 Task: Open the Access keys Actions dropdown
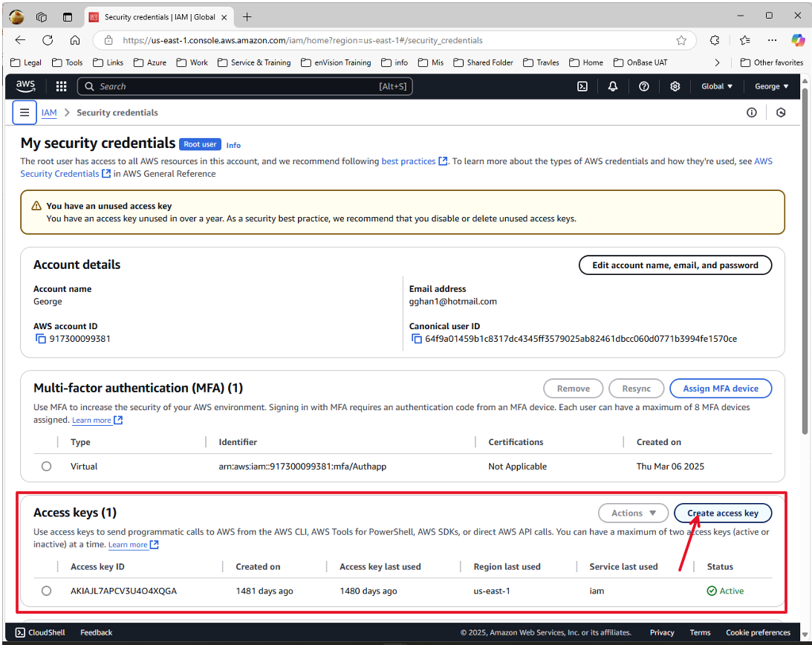(x=634, y=513)
